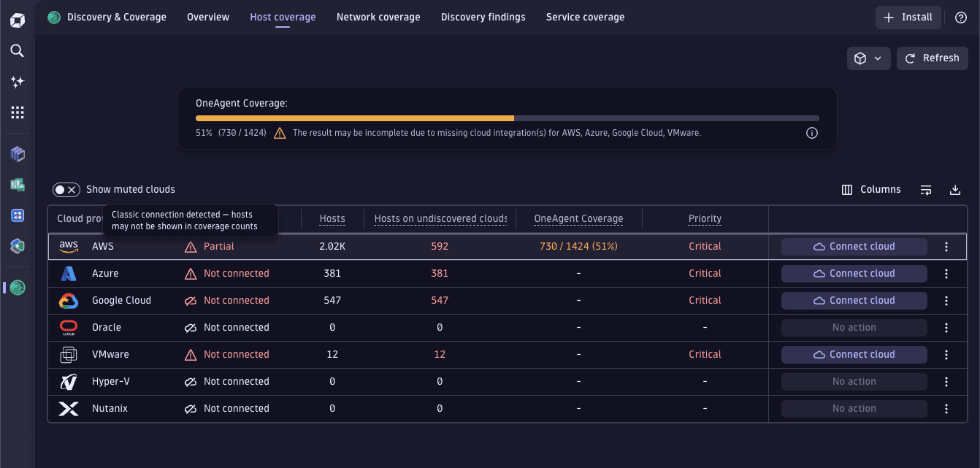The width and height of the screenshot is (980, 468).
Task: Click AWS undiscovered hosts count 592
Action: click(440, 247)
